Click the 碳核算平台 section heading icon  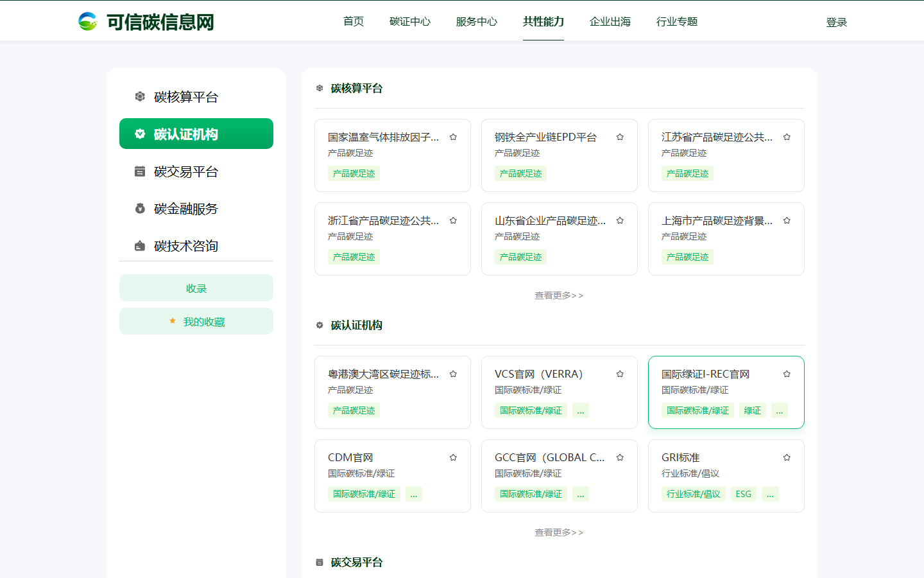[x=320, y=88]
